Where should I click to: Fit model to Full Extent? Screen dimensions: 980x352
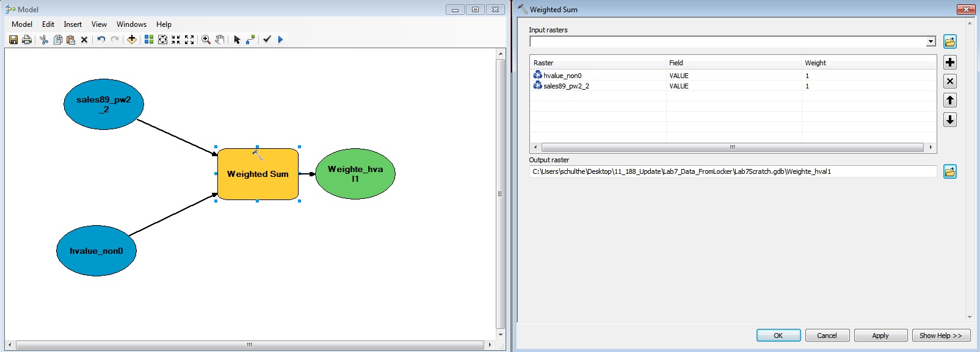[x=162, y=40]
